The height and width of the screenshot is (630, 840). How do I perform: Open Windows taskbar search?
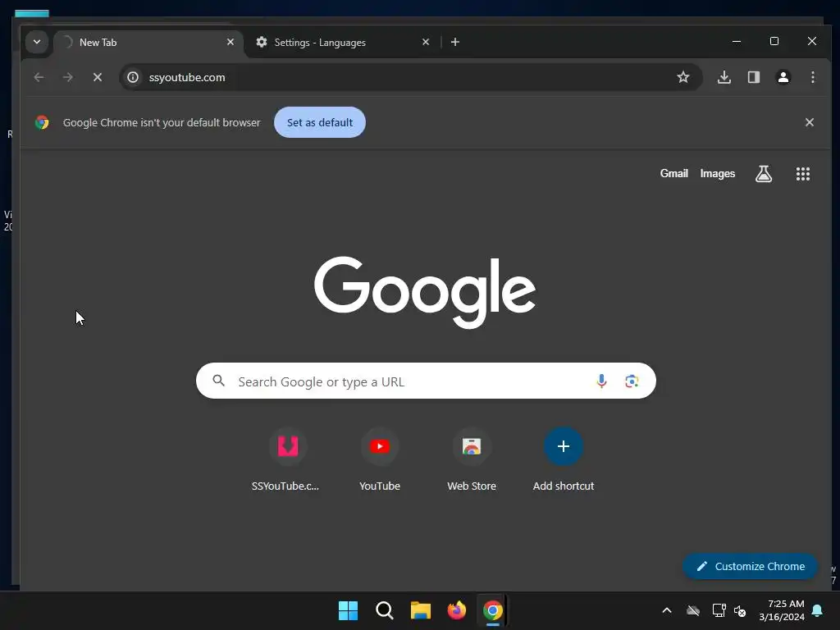click(x=384, y=610)
